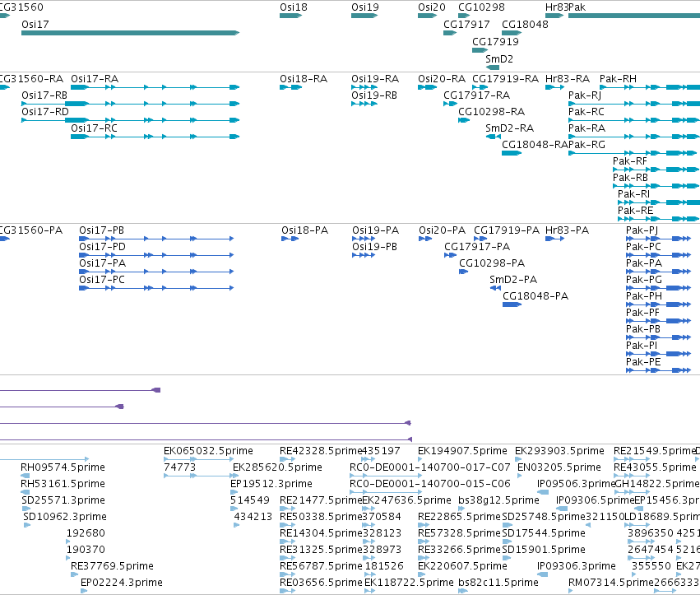The height and width of the screenshot is (595, 700).
Task: Select the RE37769.5prime clone label
Action: point(112,566)
